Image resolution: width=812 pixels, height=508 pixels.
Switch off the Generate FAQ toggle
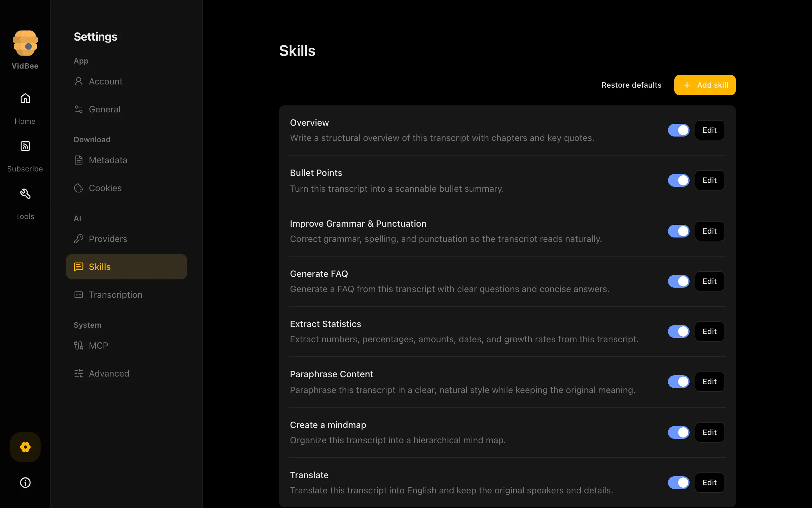678,281
